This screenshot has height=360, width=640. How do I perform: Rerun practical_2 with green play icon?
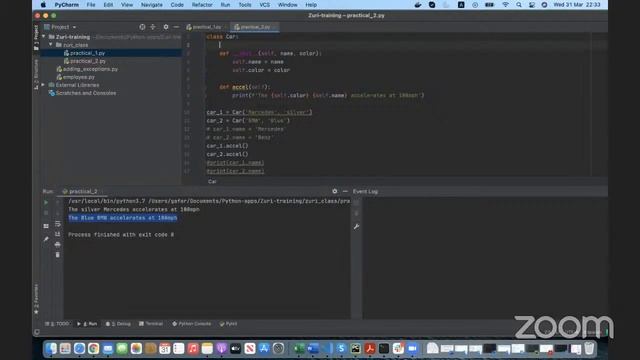(x=46, y=202)
